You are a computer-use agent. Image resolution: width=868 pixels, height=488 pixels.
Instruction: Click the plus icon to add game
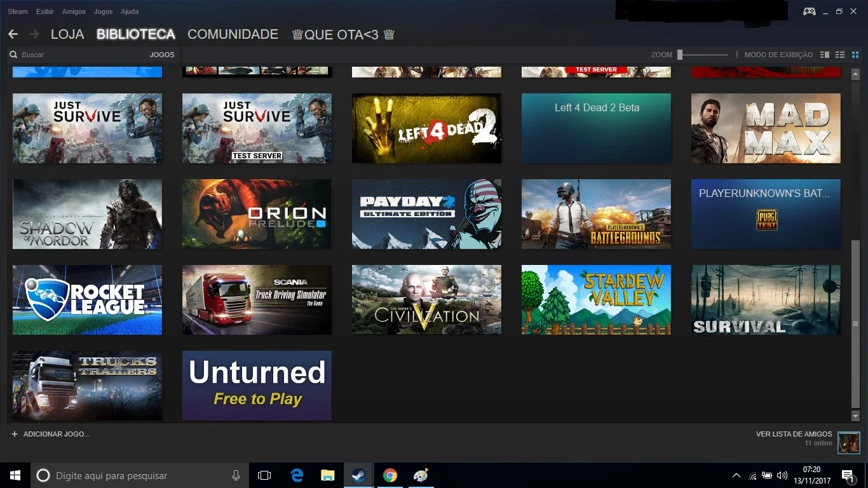tap(15, 434)
